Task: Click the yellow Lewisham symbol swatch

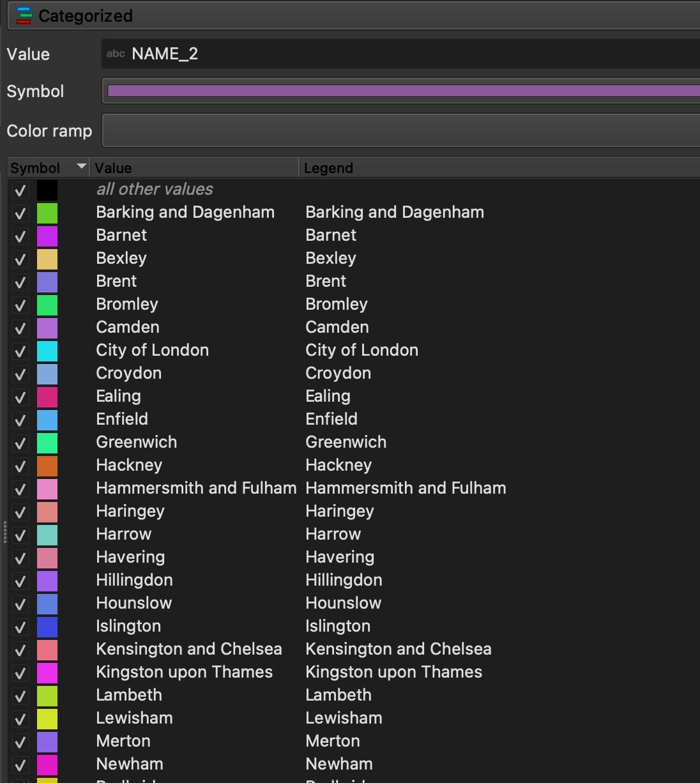Action: [47, 719]
